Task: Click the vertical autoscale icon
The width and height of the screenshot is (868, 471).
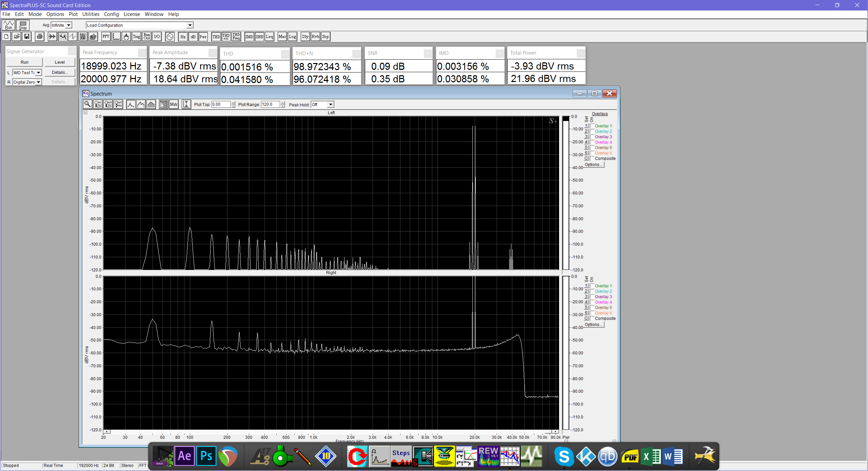Action: pyautogui.click(x=186, y=104)
